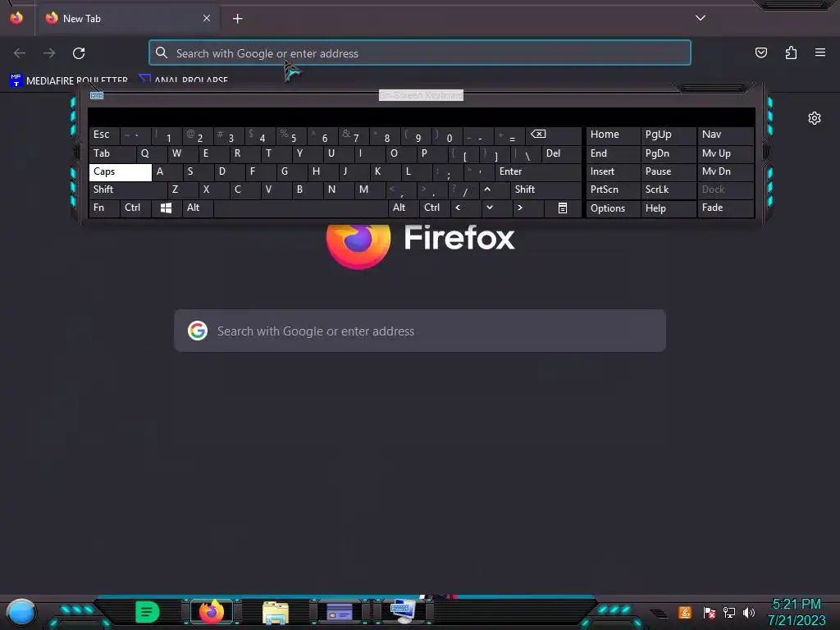Click the Firefox View icon in tab bar

pyautogui.click(x=16, y=18)
